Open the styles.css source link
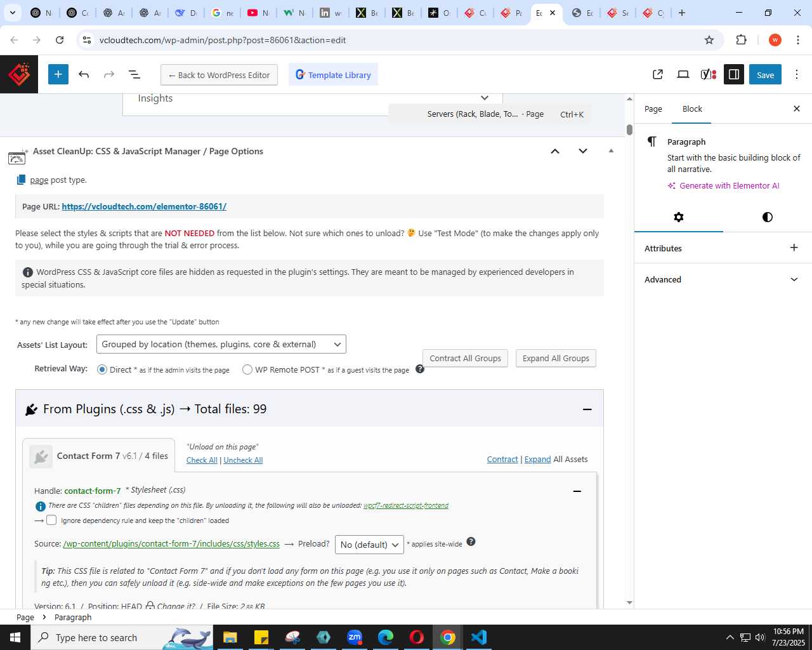Image resolution: width=812 pixels, height=650 pixels. click(171, 544)
